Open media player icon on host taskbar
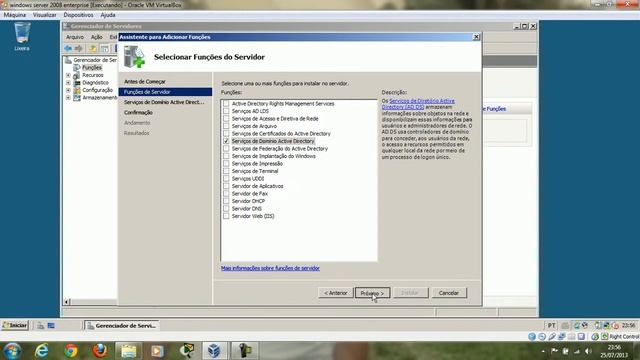The height and width of the screenshot is (360, 640). point(157,351)
